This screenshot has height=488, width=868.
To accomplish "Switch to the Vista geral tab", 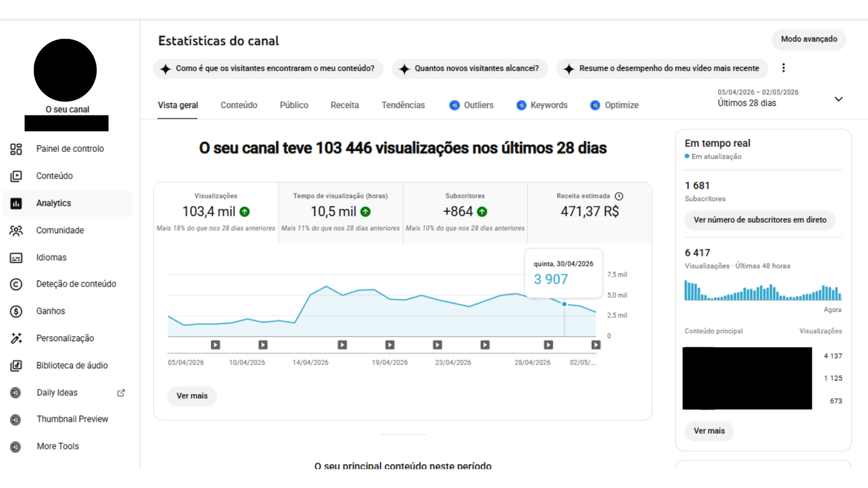I will [178, 105].
